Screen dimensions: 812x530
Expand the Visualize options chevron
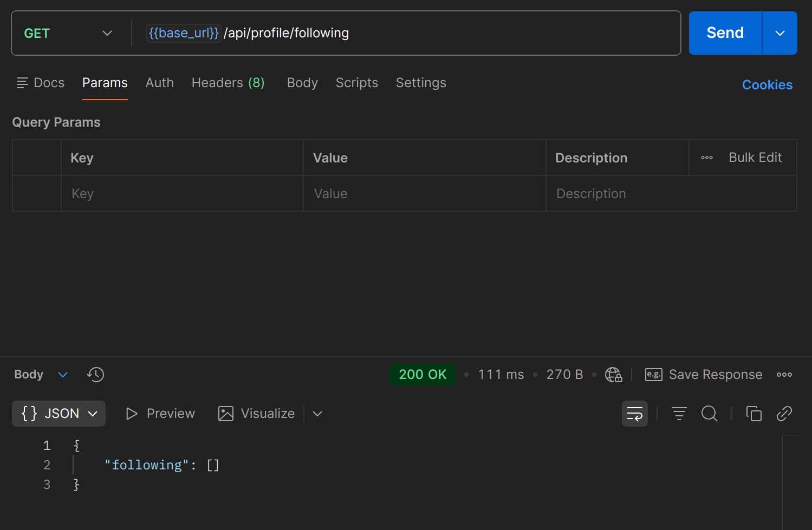317,414
